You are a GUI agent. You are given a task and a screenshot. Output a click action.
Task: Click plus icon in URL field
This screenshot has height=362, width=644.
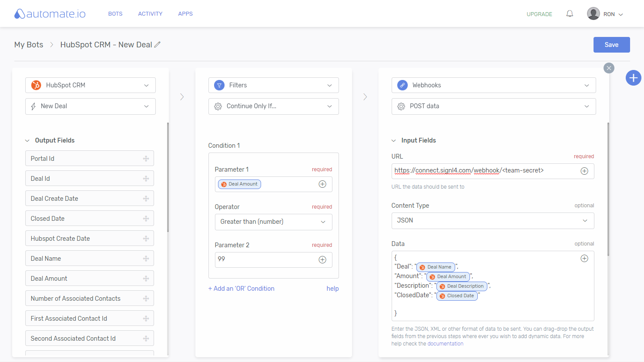pyautogui.click(x=584, y=171)
